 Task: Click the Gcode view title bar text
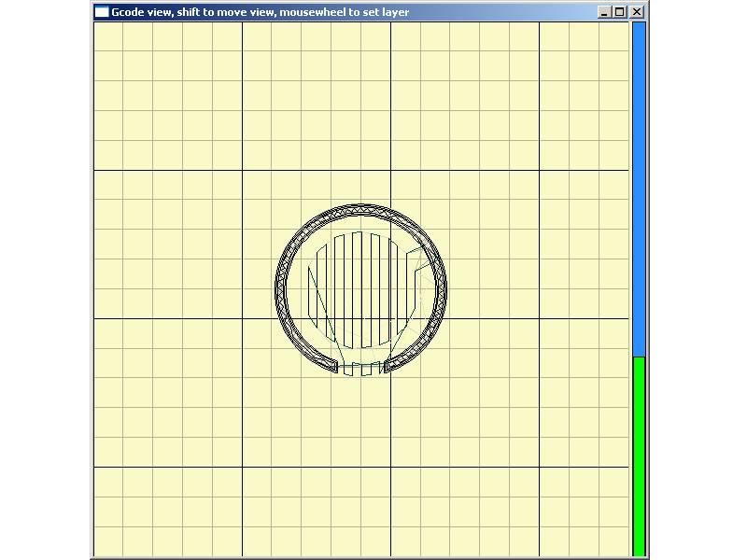(x=261, y=12)
